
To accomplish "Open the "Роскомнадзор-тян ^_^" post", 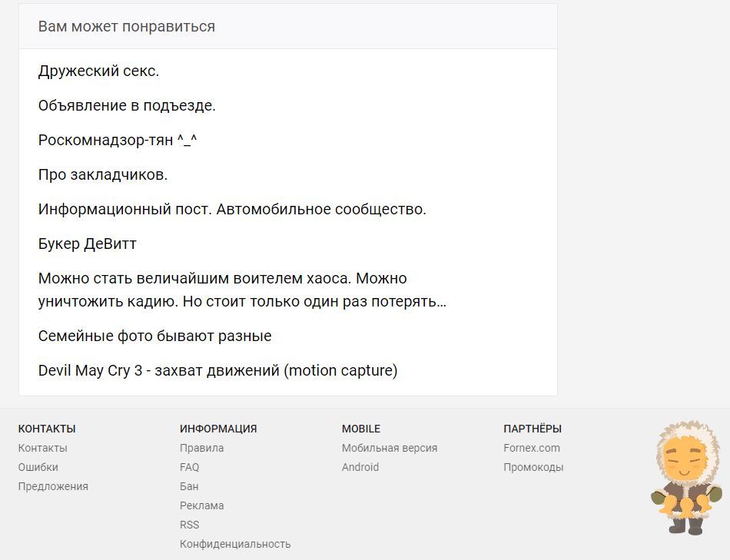I will click(118, 141).
